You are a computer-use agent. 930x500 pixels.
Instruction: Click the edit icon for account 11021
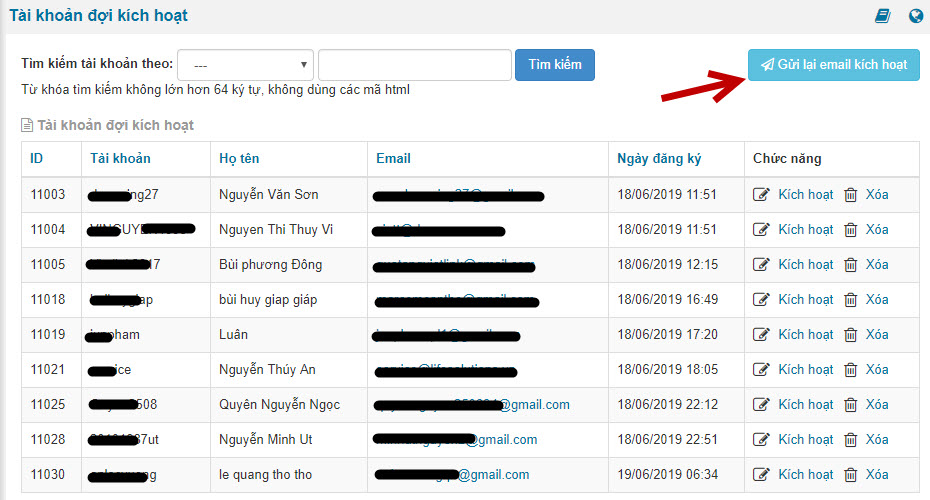(x=761, y=370)
